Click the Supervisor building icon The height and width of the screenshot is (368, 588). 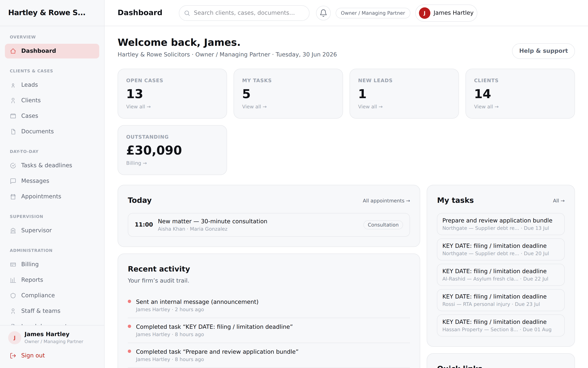click(13, 230)
